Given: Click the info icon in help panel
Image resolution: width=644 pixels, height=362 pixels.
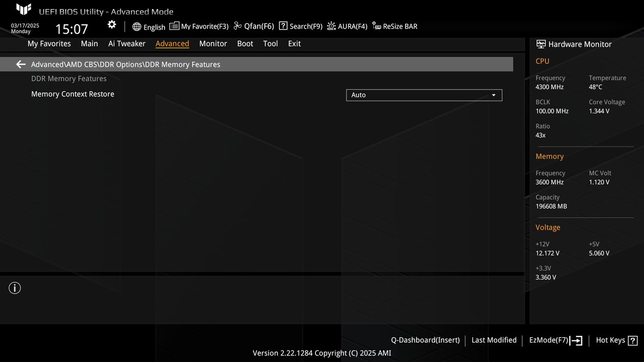Looking at the screenshot, I should tap(15, 288).
